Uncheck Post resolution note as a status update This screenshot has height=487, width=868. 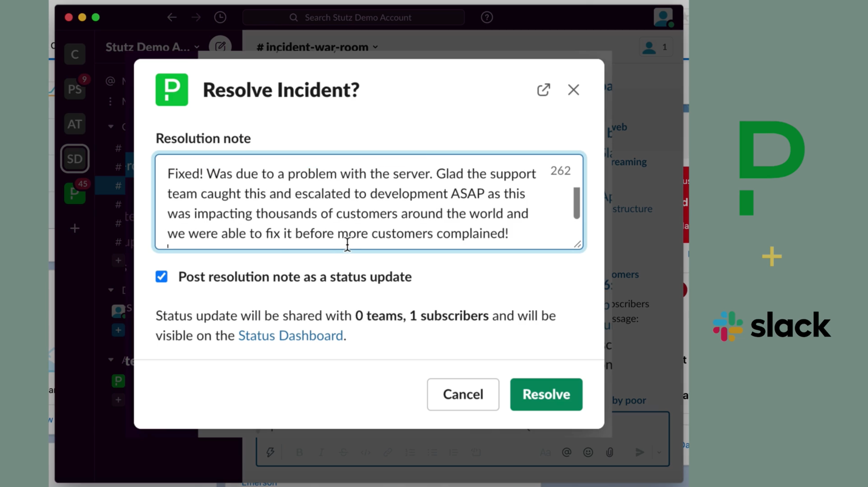coord(161,277)
